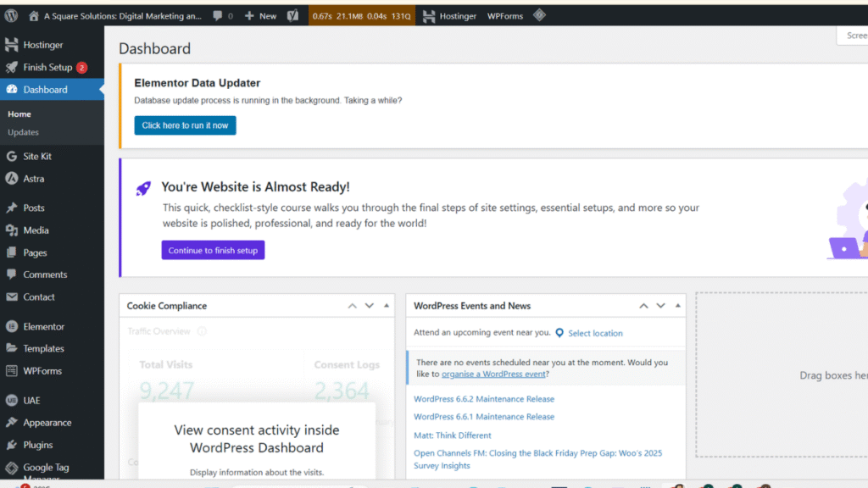Click the location pin icon
This screenshot has width=868, height=488.
[x=559, y=332]
